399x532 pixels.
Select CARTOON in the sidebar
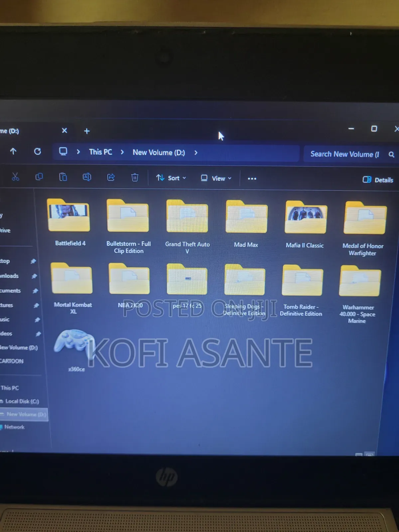[12, 361]
